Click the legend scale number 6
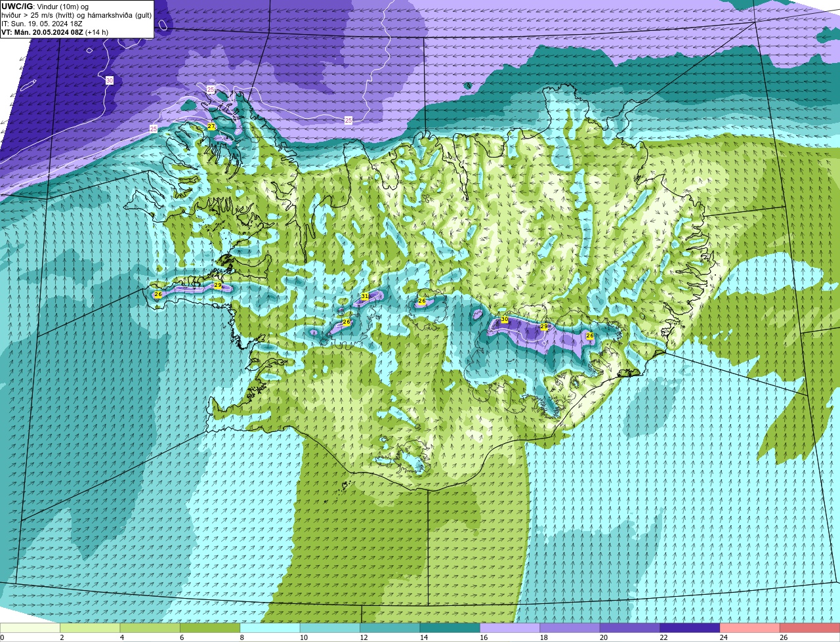The width and height of the screenshot is (840, 642). 181,637
